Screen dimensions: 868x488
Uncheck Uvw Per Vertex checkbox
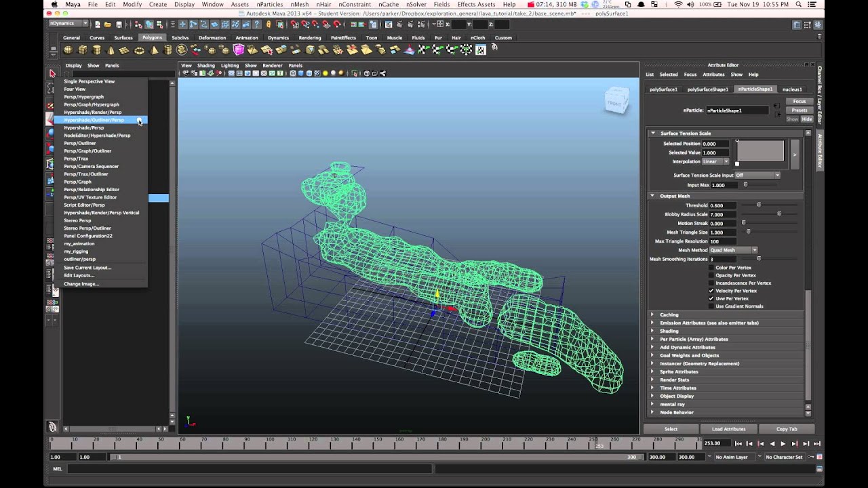[711, 298]
